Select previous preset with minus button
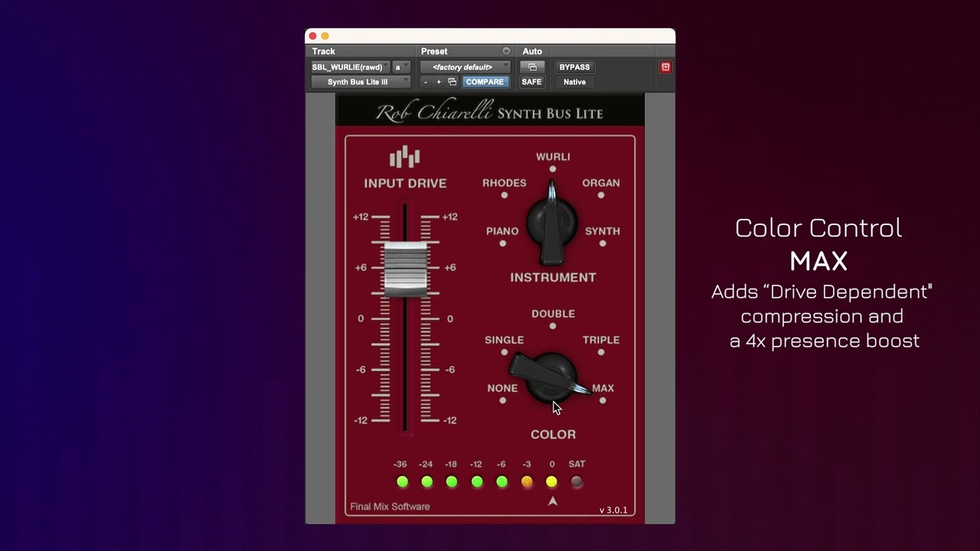Image resolution: width=980 pixels, height=551 pixels. coord(426,82)
